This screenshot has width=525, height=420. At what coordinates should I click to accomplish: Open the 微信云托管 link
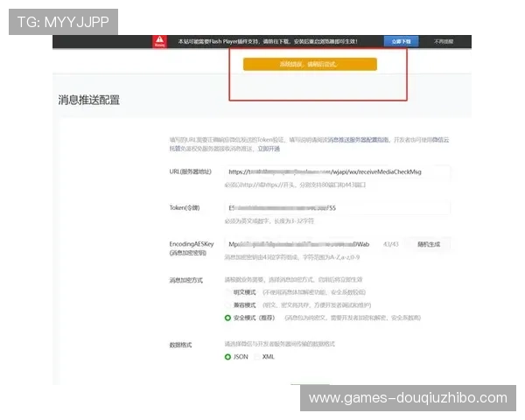pyautogui.click(x=439, y=140)
